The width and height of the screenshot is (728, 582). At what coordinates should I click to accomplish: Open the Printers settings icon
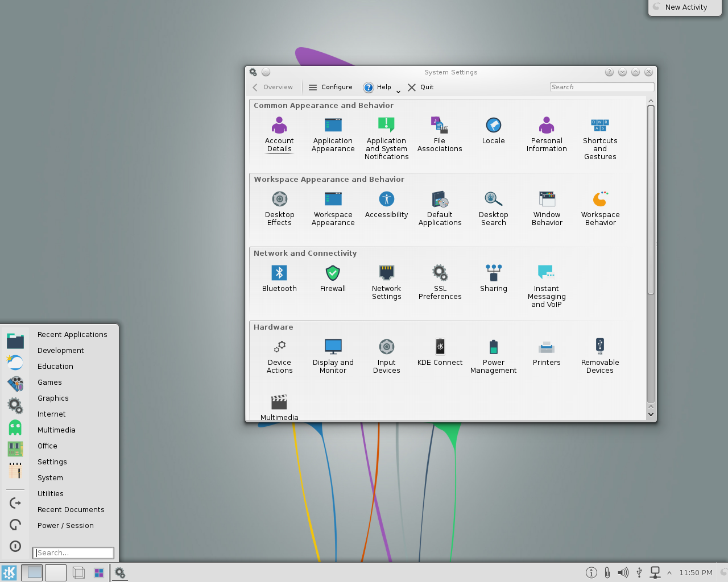pyautogui.click(x=547, y=352)
